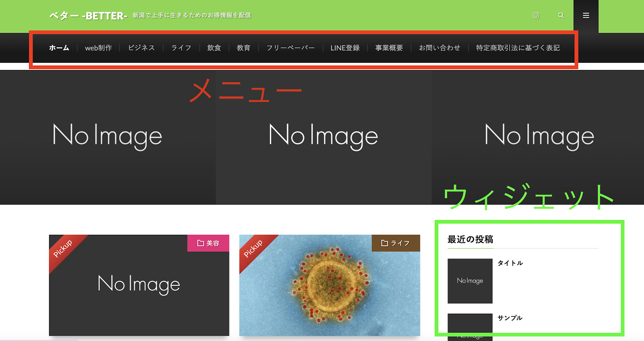Click the ベター -BETTER- site logo
Viewport: 644px width, 341px height.
(88, 16)
